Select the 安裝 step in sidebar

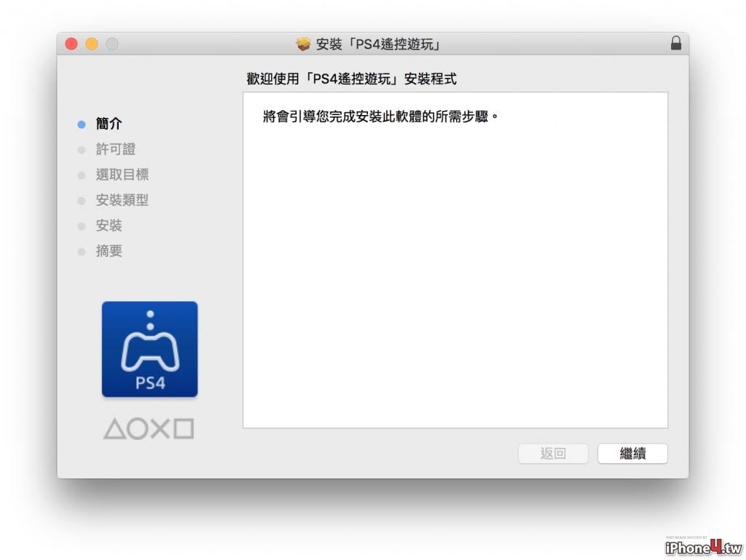[x=109, y=225]
